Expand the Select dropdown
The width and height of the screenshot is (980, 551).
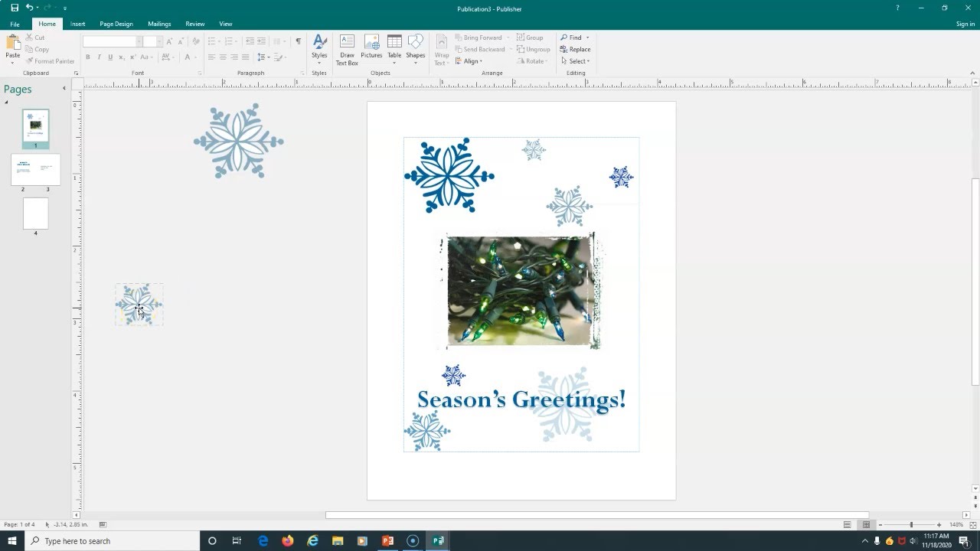(x=575, y=61)
